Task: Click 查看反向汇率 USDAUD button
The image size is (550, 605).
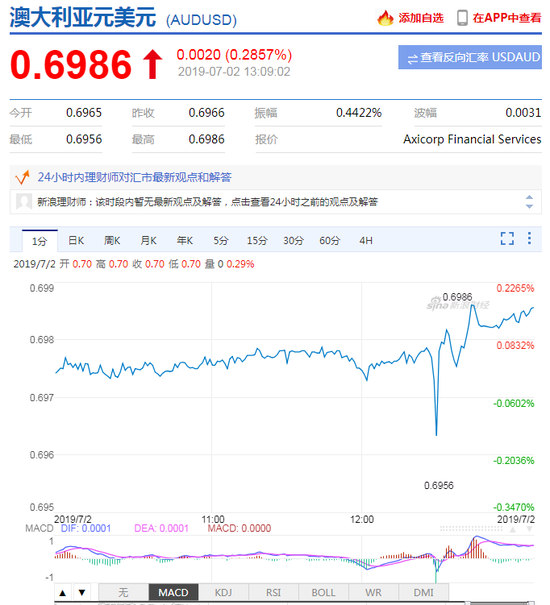Action: [x=470, y=57]
